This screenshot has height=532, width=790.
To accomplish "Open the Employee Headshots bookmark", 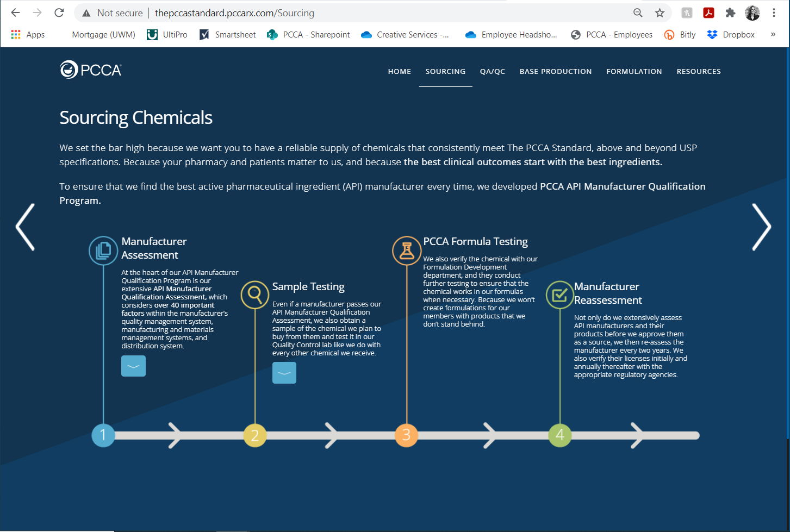I will click(x=511, y=34).
